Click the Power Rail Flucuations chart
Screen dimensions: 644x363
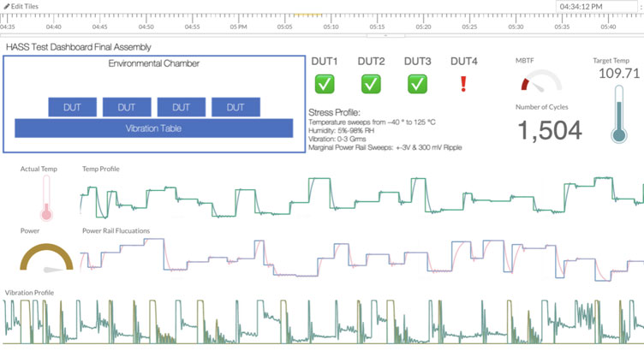360,259
